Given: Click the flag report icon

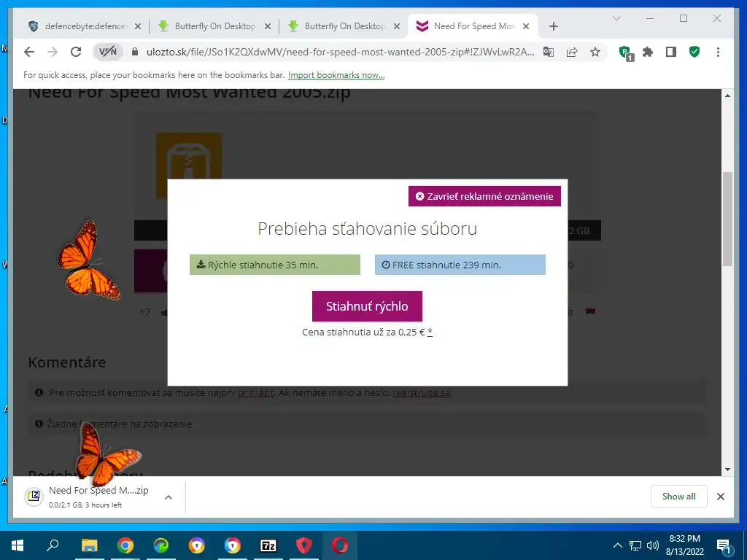Looking at the screenshot, I should [590, 311].
